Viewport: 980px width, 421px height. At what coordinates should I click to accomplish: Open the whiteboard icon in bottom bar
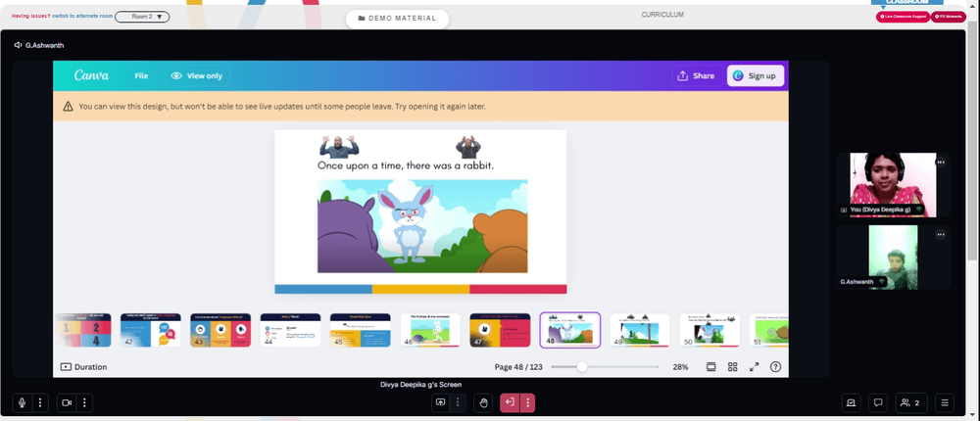[850, 402]
